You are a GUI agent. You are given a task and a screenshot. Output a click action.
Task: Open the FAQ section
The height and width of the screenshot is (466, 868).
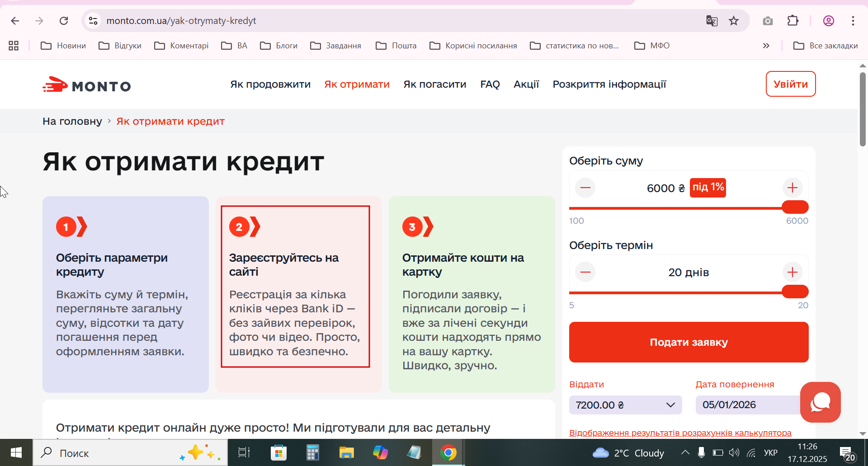tap(490, 85)
